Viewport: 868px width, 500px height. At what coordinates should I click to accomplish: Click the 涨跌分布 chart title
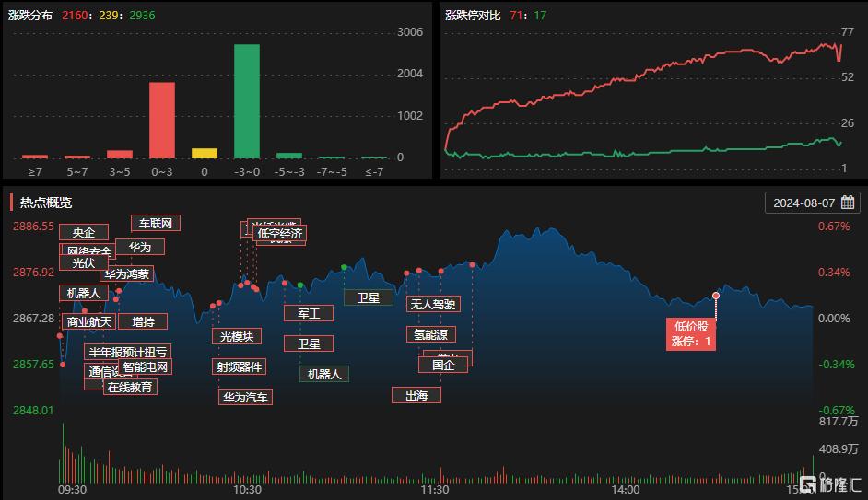(x=30, y=16)
